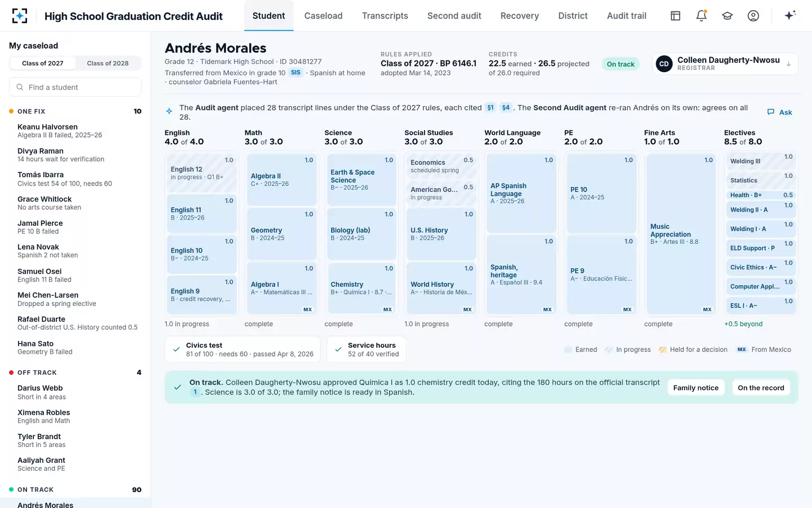Collapse the OFF TRACK group
The width and height of the screenshot is (812, 508).
tap(75, 373)
